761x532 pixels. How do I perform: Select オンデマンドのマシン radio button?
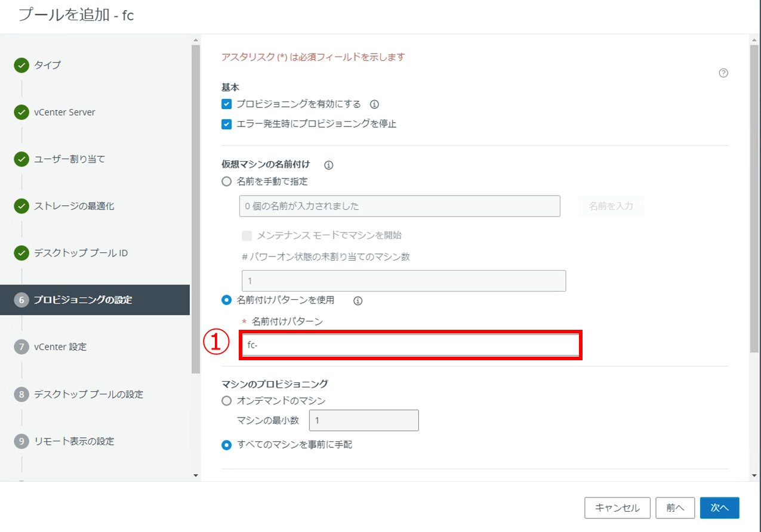226,401
